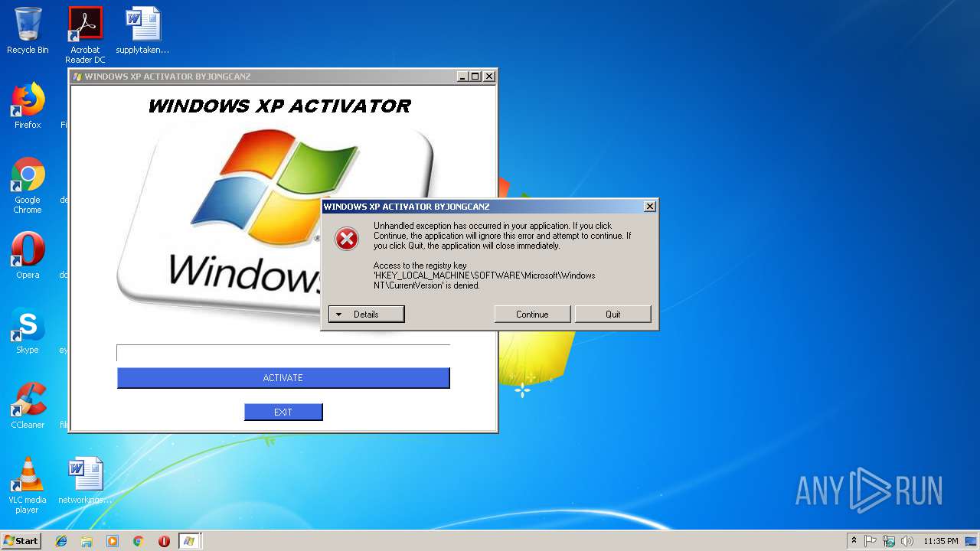The height and width of the screenshot is (551, 980).
Task: Click the EXIT button
Action: (283, 412)
